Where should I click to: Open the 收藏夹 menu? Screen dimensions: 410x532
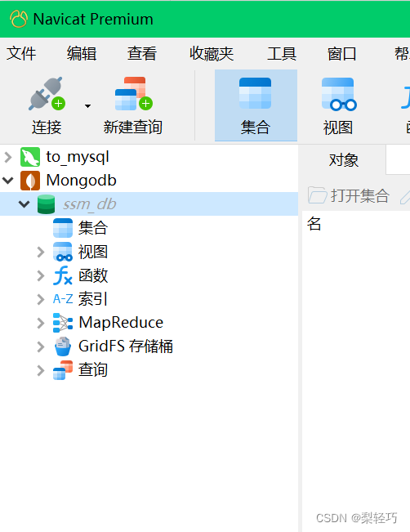212,54
